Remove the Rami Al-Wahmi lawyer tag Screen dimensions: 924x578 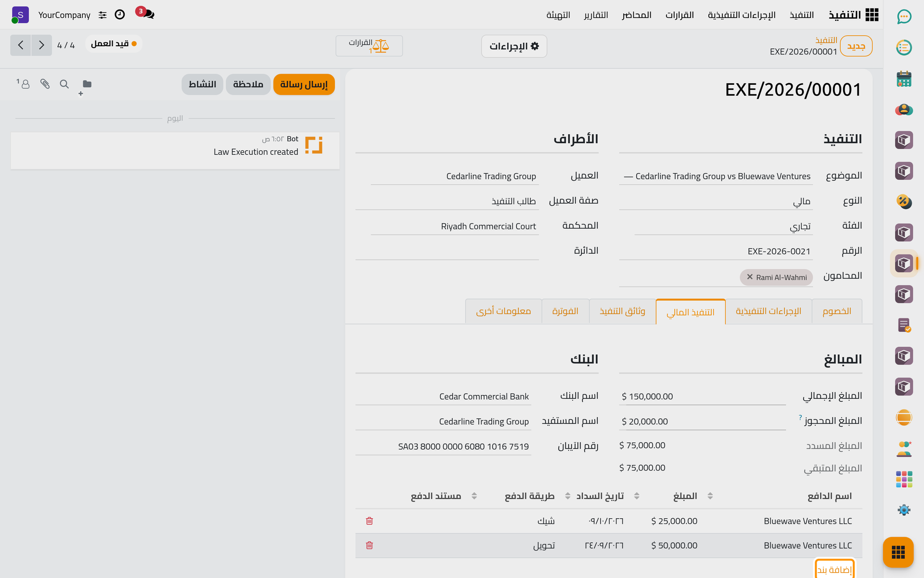749,277
